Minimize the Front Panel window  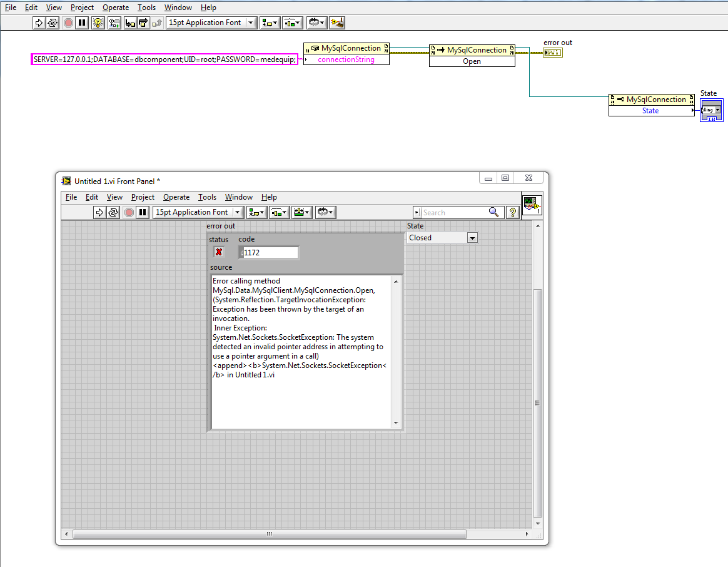(x=488, y=178)
